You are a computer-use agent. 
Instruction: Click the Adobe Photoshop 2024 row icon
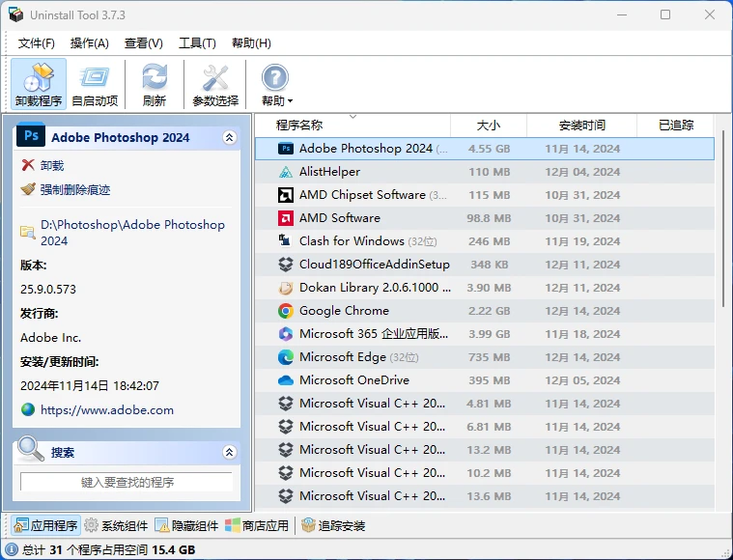286,149
